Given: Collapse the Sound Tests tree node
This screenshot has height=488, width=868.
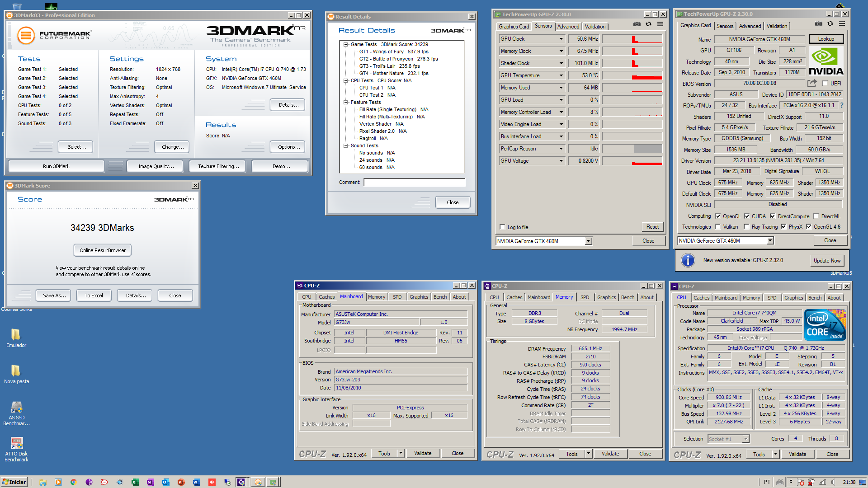Looking at the screenshot, I should 345,145.
